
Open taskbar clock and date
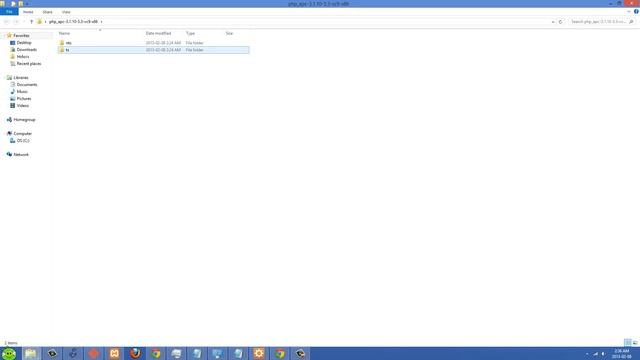point(622,354)
